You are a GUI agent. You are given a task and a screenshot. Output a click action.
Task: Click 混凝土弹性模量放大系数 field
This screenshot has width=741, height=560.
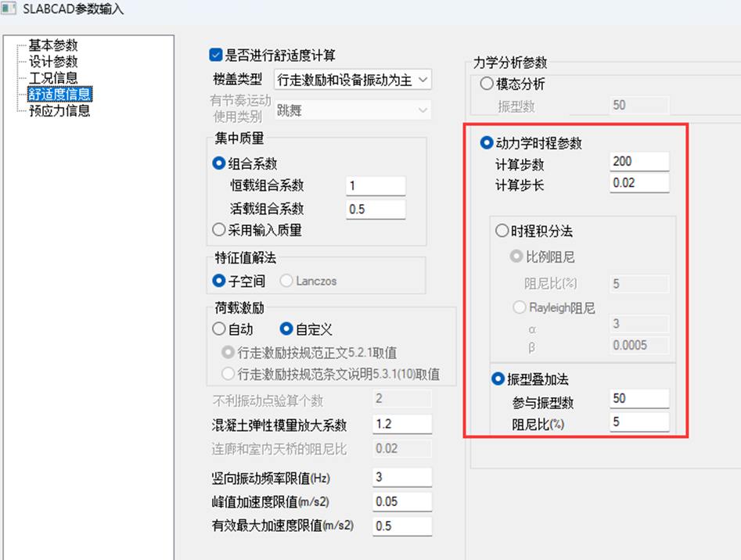402,424
